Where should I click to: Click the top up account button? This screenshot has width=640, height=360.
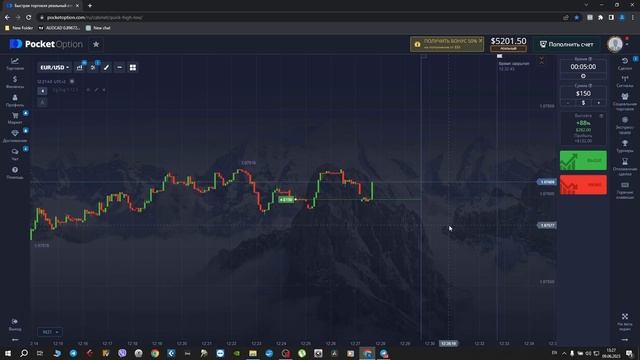[x=567, y=44]
